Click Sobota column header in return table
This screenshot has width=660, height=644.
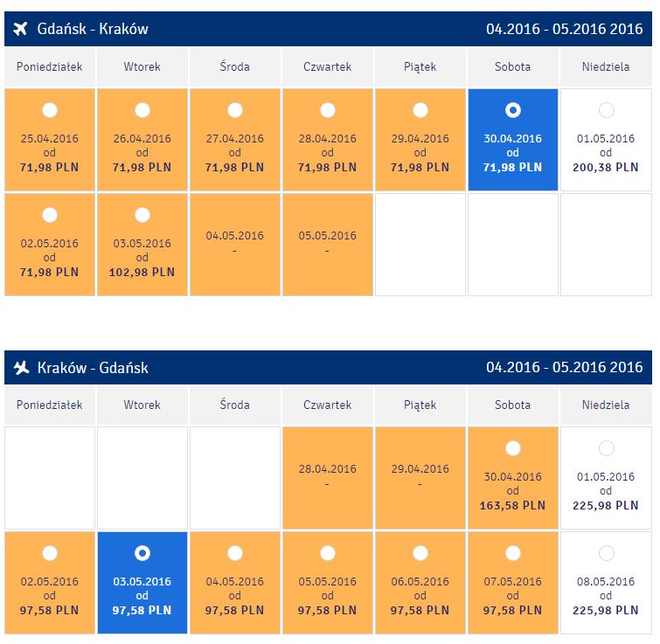coord(512,405)
